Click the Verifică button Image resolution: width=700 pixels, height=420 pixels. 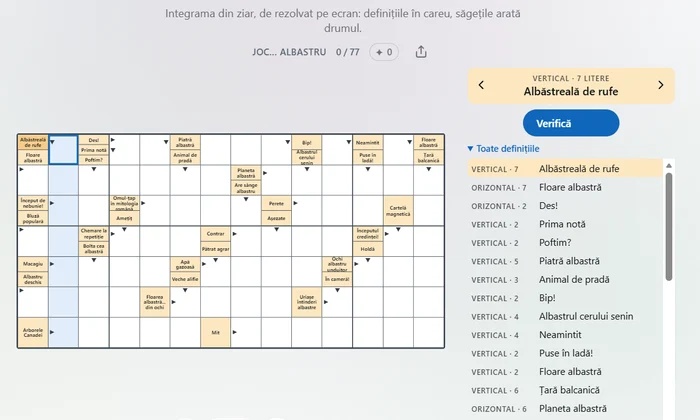point(571,123)
